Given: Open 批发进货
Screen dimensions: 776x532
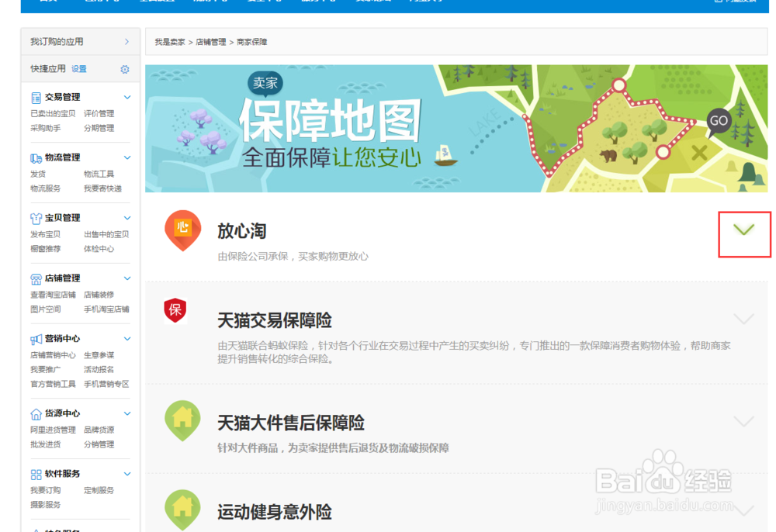Looking at the screenshot, I should click(x=45, y=444).
